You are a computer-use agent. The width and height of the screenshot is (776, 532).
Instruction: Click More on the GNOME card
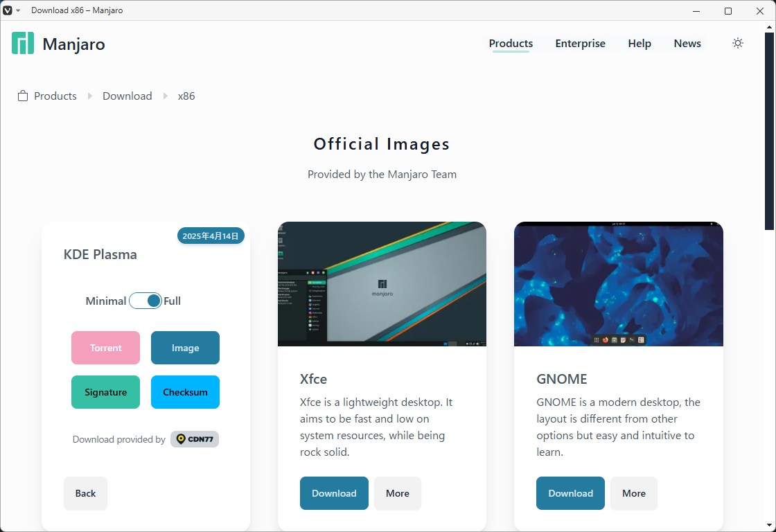633,493
